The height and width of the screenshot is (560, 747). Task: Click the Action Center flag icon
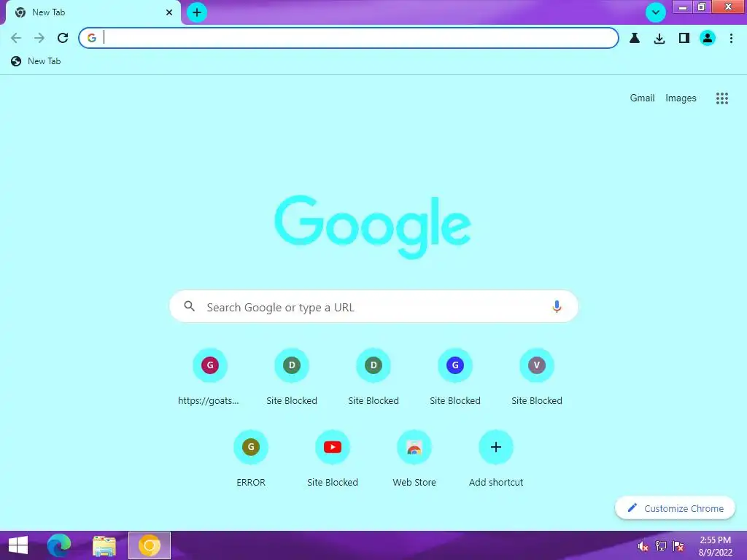coord(678,546)
